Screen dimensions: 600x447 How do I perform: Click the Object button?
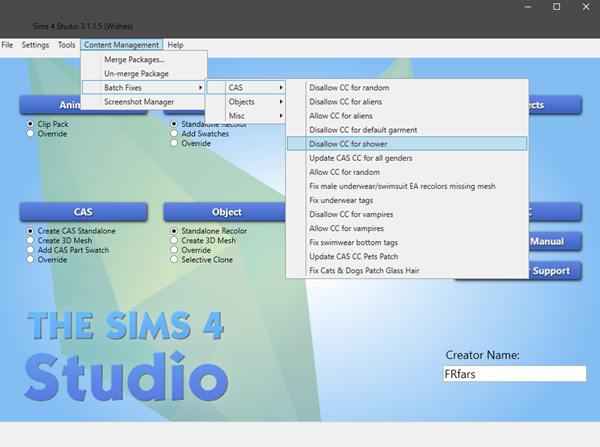point(225,212)
